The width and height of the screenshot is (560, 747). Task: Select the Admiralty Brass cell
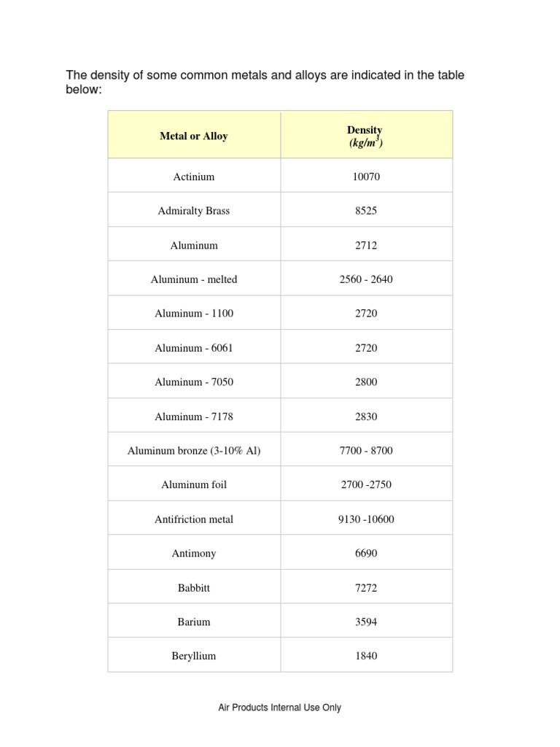click(x=194, y=211)
